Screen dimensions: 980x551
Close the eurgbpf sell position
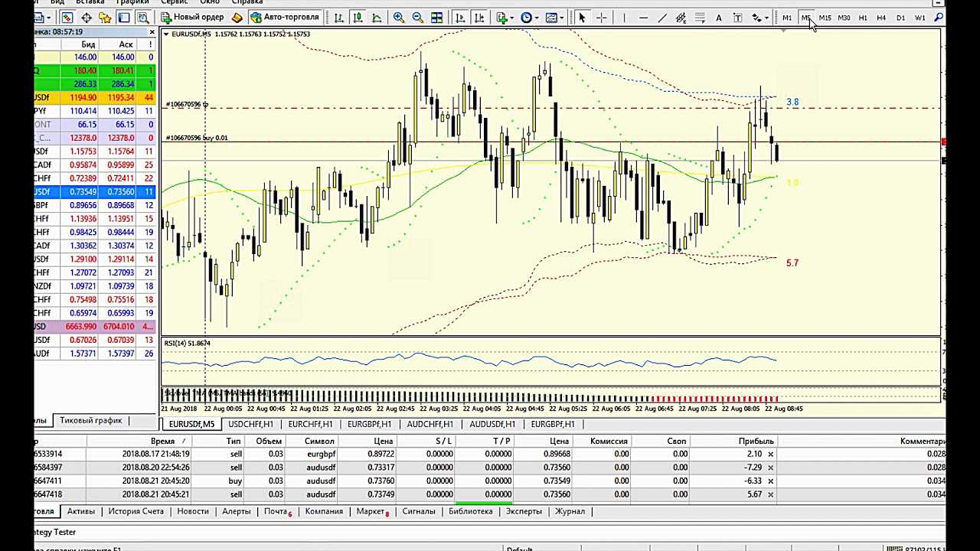[x=770, y=454]
